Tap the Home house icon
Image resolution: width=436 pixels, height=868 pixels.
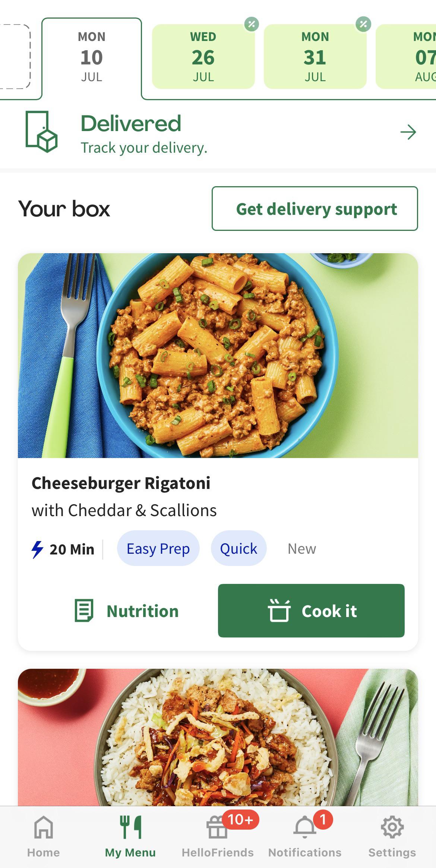coord(43,827)
